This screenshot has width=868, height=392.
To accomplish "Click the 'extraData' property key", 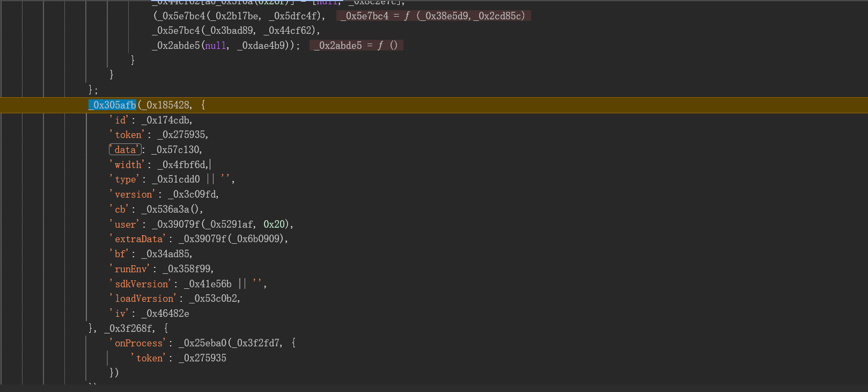I will pos(138,239).
